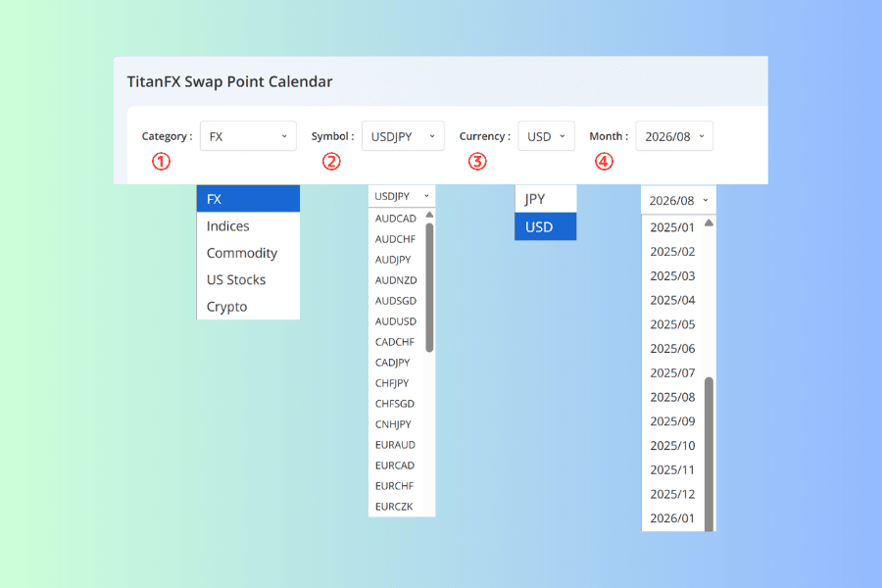This screenshot has height=588, width=882.
Task: Select month 2025/01
Action: coord(672,227)
